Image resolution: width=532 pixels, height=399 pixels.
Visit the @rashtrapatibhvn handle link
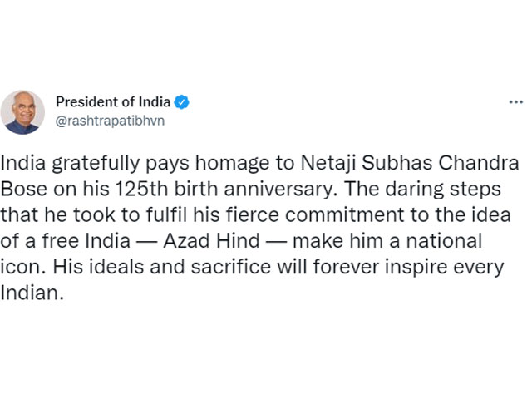(x=110, y=121)
